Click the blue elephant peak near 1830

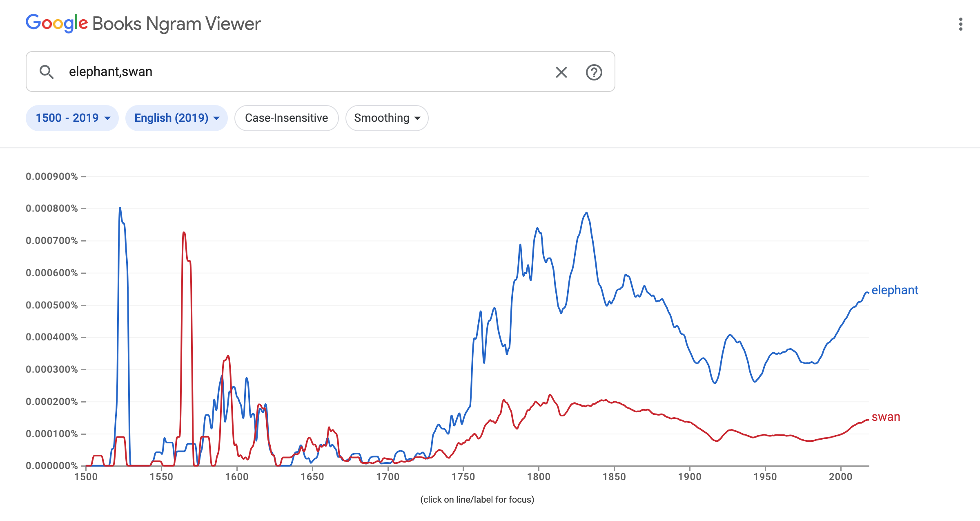[x=586, y=213]
